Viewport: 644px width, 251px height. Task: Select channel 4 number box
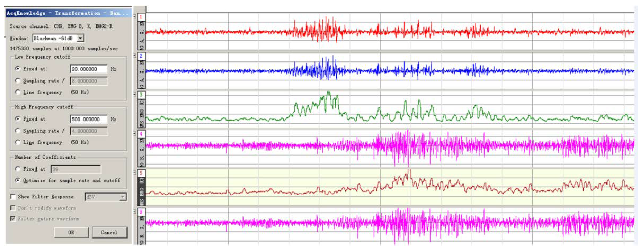tap(141, 134)
